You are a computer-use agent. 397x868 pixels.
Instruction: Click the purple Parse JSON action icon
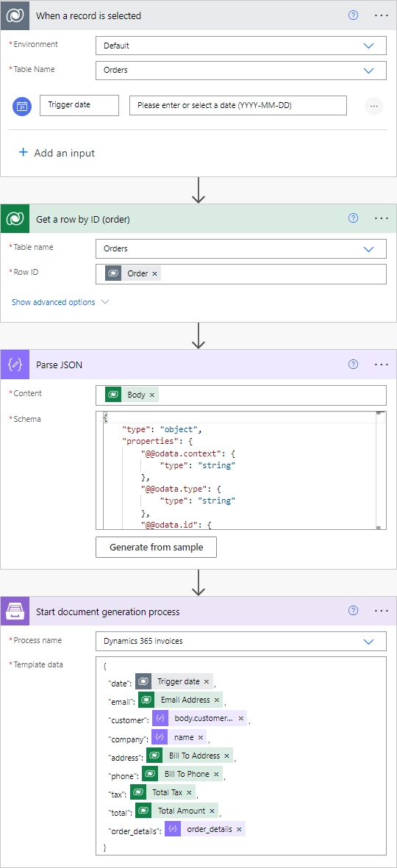(15, 365)
